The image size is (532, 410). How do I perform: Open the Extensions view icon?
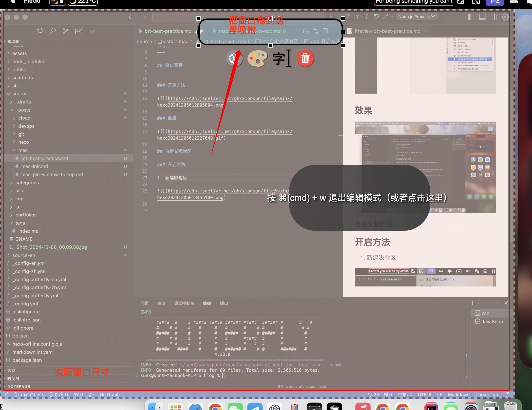click(78, 31)
